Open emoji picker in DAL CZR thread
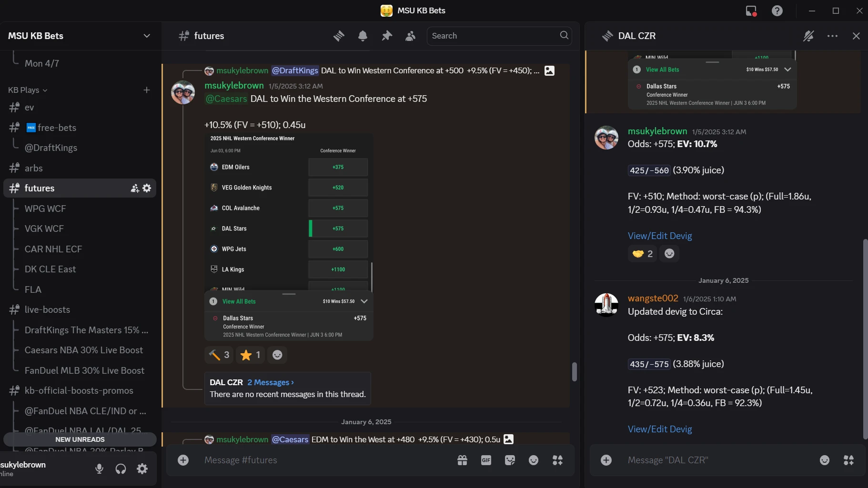The width and height of the screenshot is (868, 488). coord(825,460)
